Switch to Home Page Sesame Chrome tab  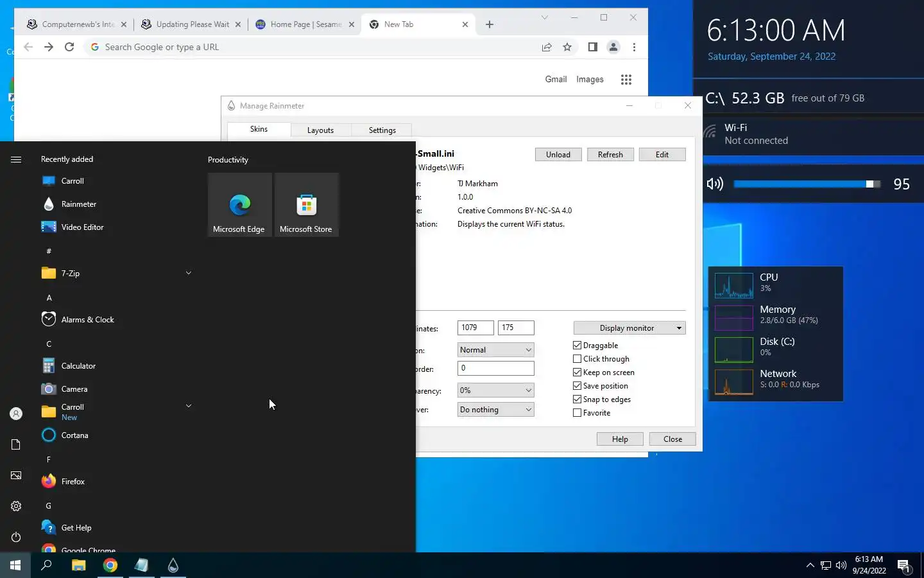click(305, 24)
